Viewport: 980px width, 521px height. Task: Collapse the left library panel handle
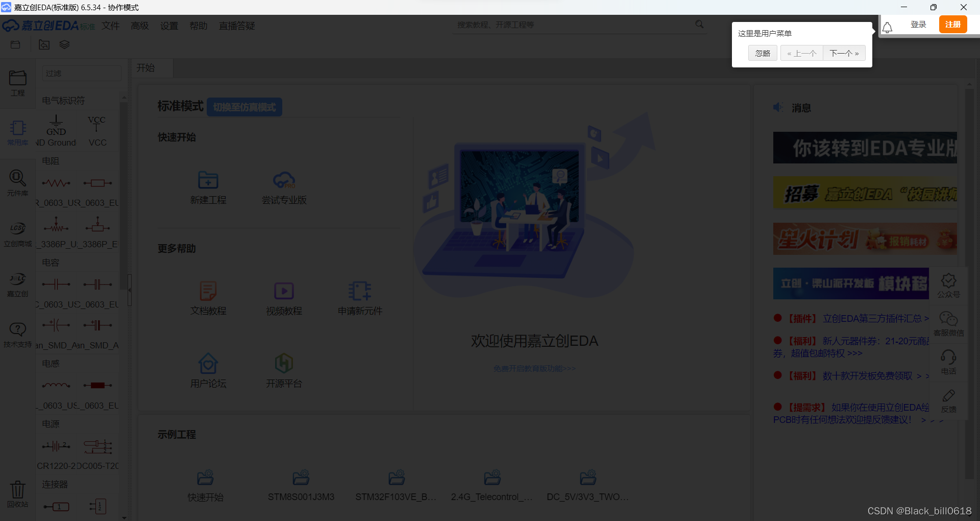click(x=130, y=290)
